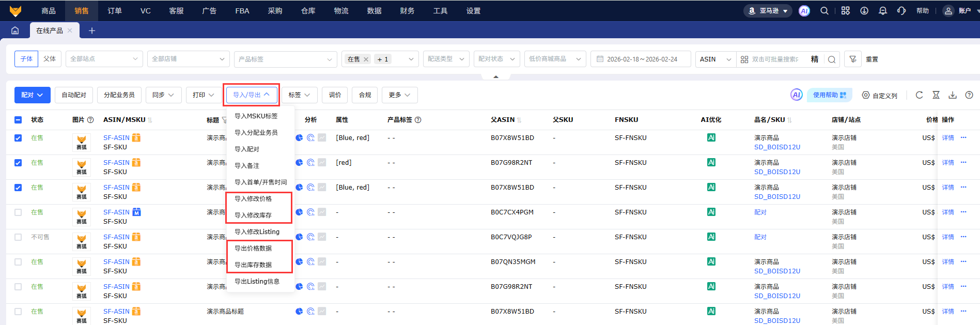980x325 pixels.
Task: Uncheck the row with attribute [red]
Action: [18, 163]
